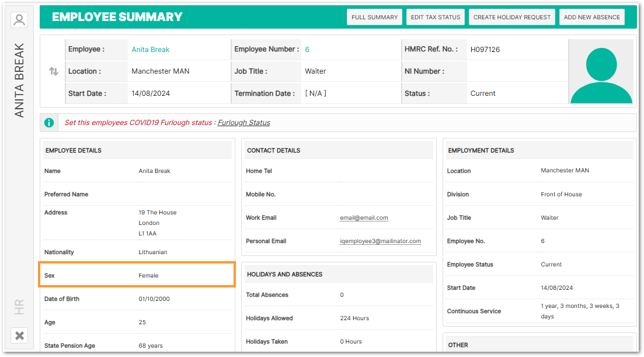Click Add New Absence button
This screenshot has height=357, width=644.
(591, 18)
